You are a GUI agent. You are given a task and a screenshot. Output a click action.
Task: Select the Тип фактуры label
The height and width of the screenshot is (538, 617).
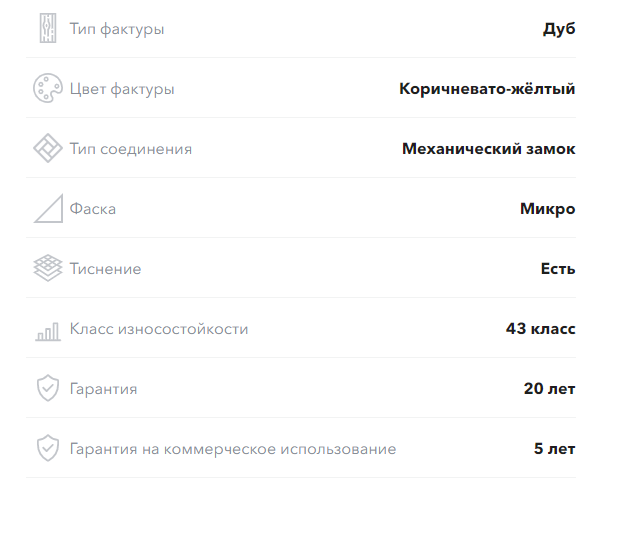click(x=117, y=29)
